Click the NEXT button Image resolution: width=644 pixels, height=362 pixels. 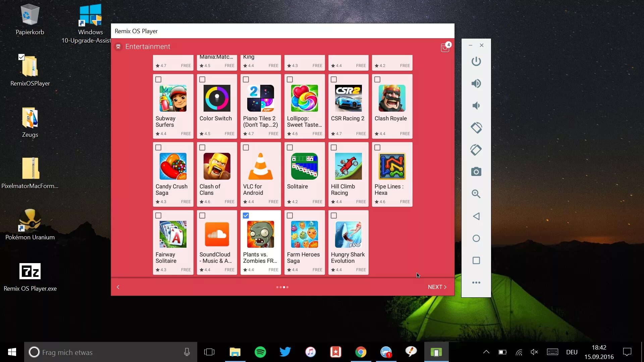coord(437,287)
